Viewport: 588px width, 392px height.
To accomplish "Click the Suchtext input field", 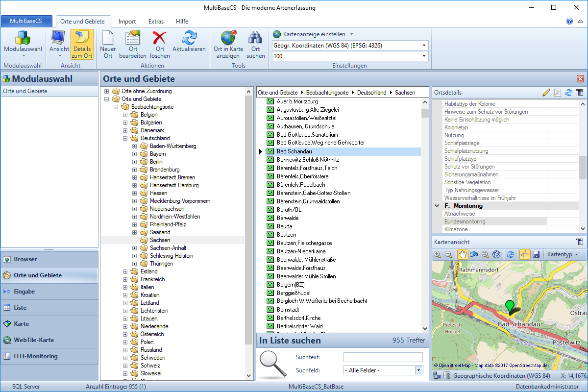I will tap(383, 357).
